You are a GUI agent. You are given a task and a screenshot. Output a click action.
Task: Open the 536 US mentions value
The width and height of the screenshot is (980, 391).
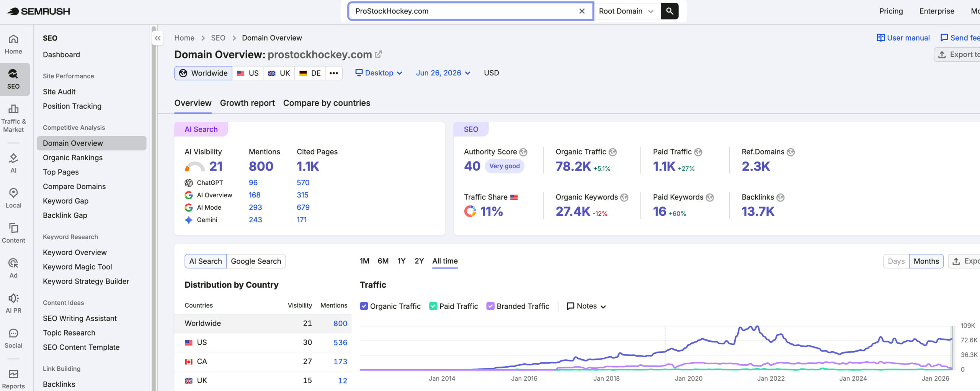pyautogui.click(x=340, y=342)
